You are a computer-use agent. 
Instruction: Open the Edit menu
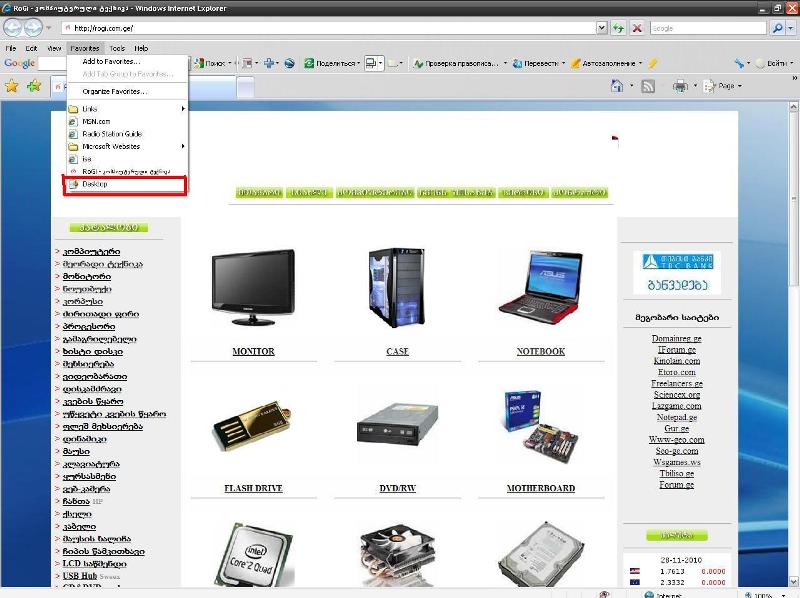(x=32, y=48)
